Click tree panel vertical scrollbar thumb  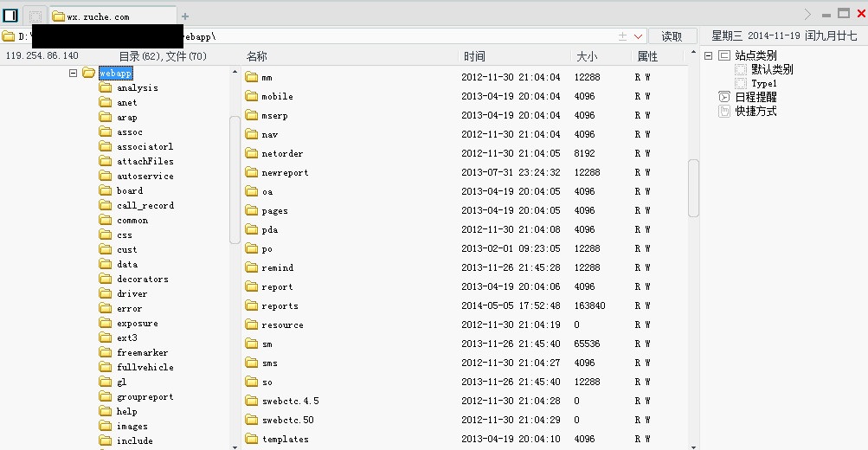point(235,179)
